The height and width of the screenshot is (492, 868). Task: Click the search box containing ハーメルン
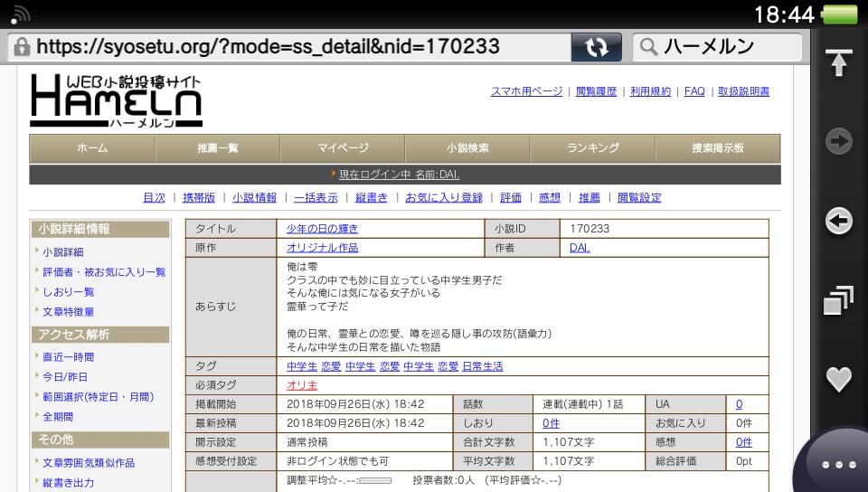717,47
